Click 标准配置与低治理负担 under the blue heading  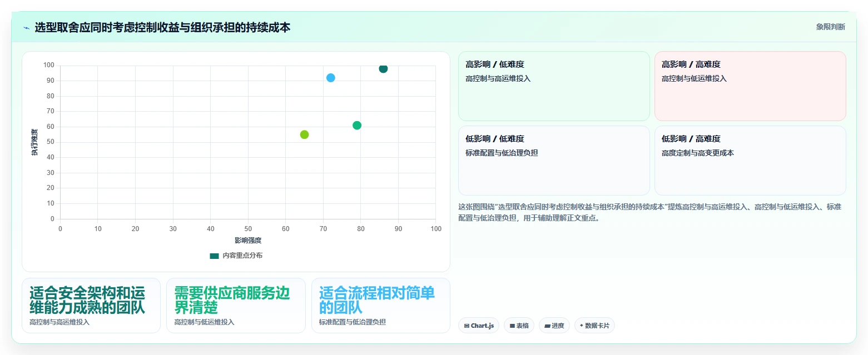(353, 322)
